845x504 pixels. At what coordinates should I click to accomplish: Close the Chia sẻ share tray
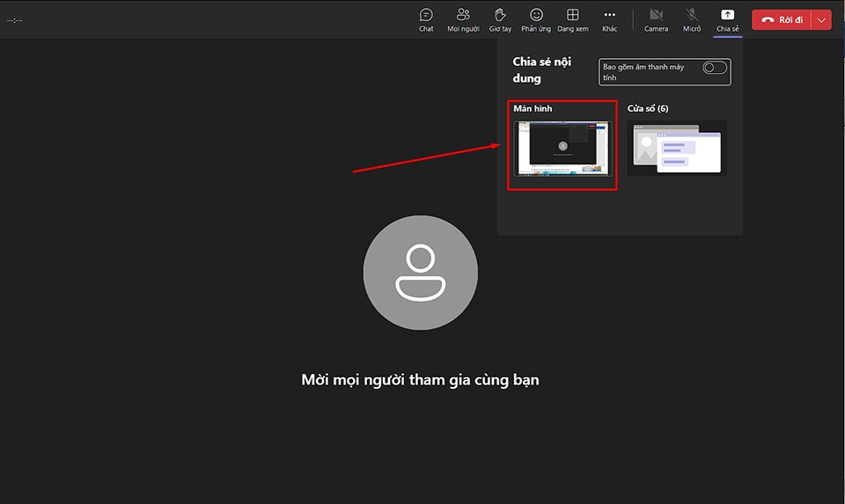(728, 20)
